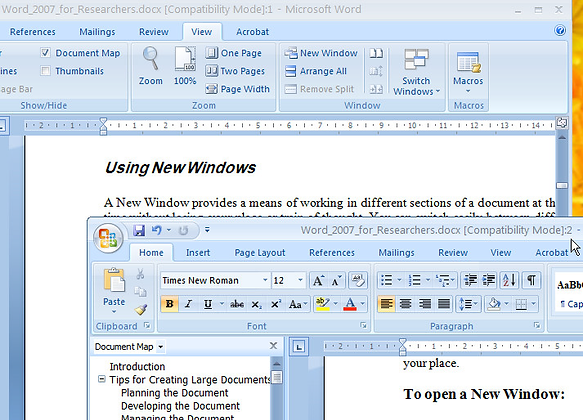Uncheck the Document Map checkbox
This screenshot has height=420, width=583.
coord(45,53)
